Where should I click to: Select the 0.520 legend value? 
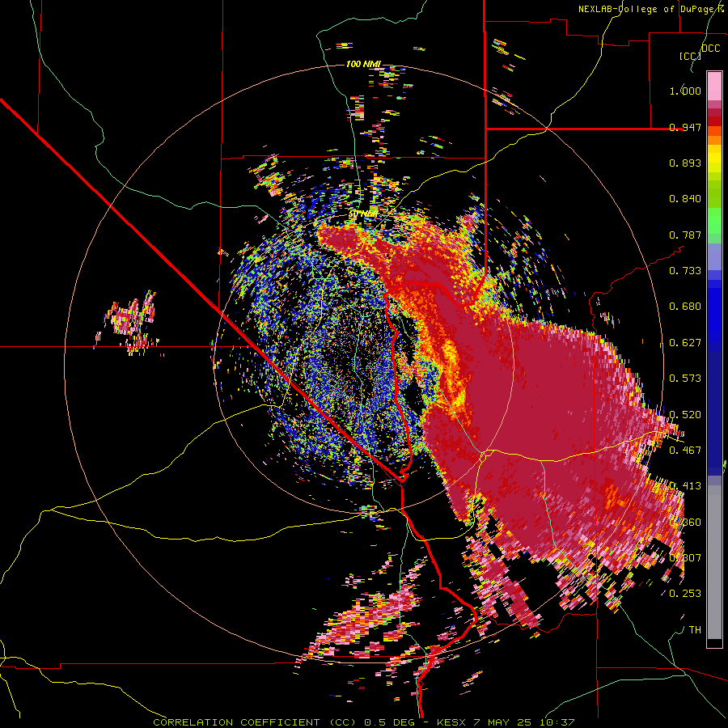[685, 414]
